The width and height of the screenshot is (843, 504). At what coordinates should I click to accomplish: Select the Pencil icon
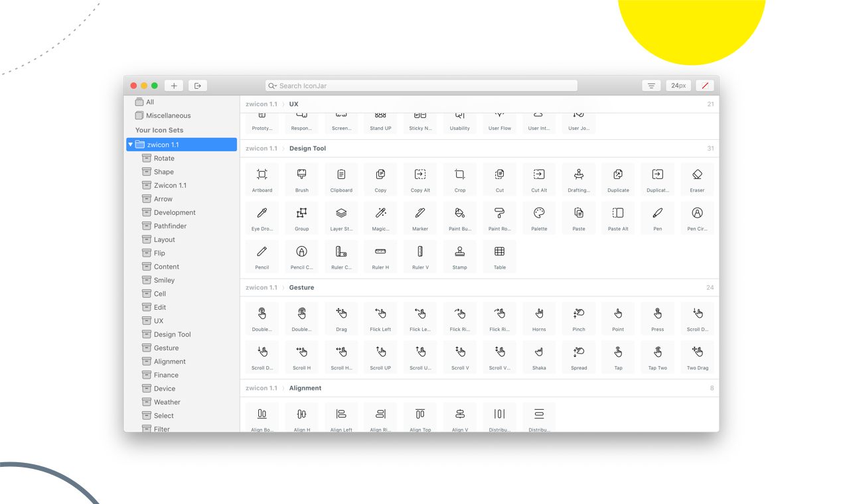click(x=262, y=256)
